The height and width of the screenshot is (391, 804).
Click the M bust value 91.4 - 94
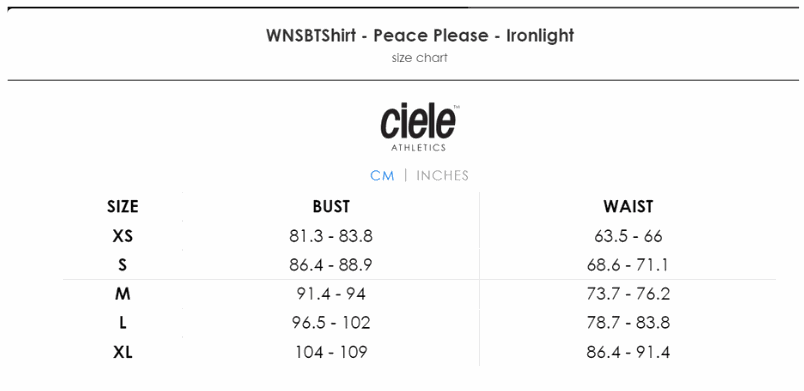pos(331,294)
